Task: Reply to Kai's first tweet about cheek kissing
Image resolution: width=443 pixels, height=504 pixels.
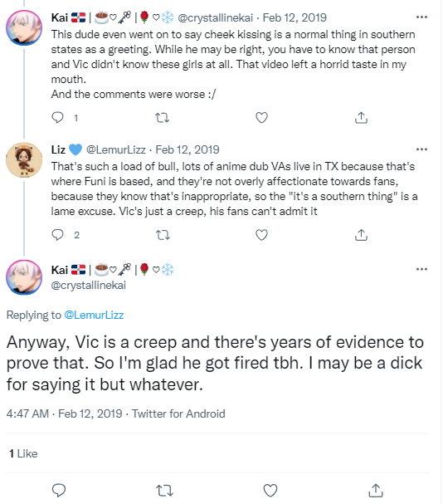Action: coord(58,118)
